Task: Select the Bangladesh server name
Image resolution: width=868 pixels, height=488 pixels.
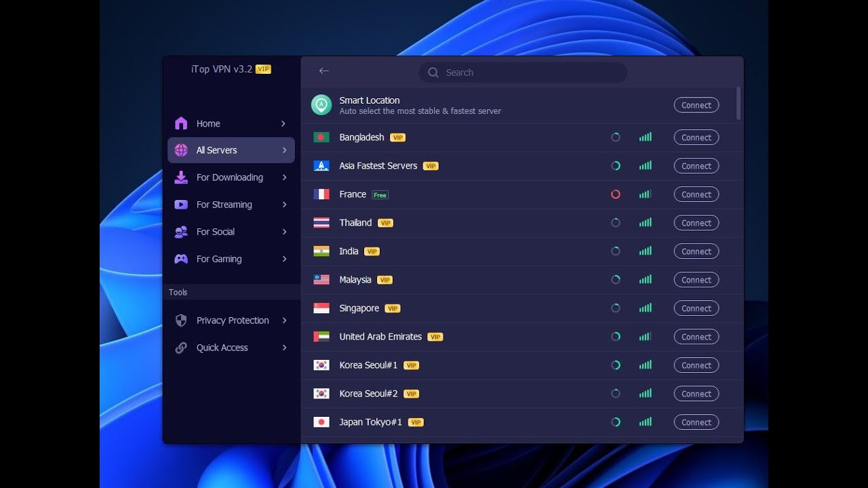Action: click(362, 138)
